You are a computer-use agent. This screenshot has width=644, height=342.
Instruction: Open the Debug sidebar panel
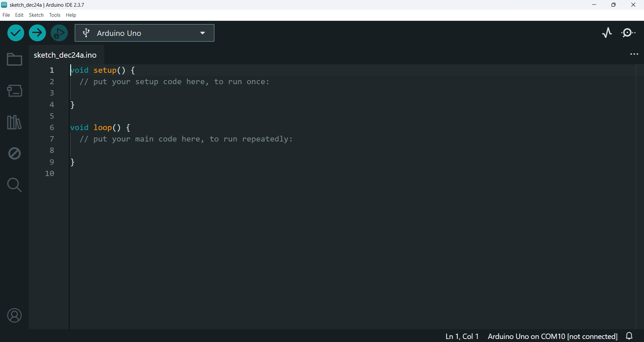pyautogui.click(x=14, y=153)
